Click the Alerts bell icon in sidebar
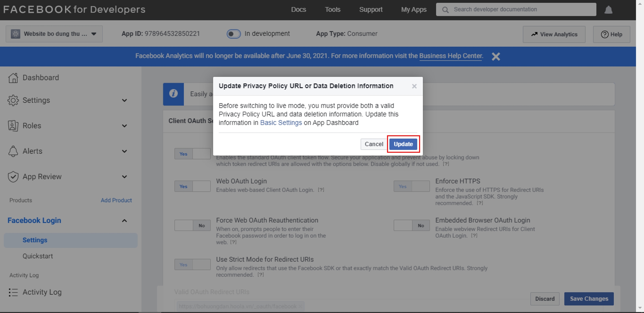Screen dimensions: 644x313 (x=13, y=151)
